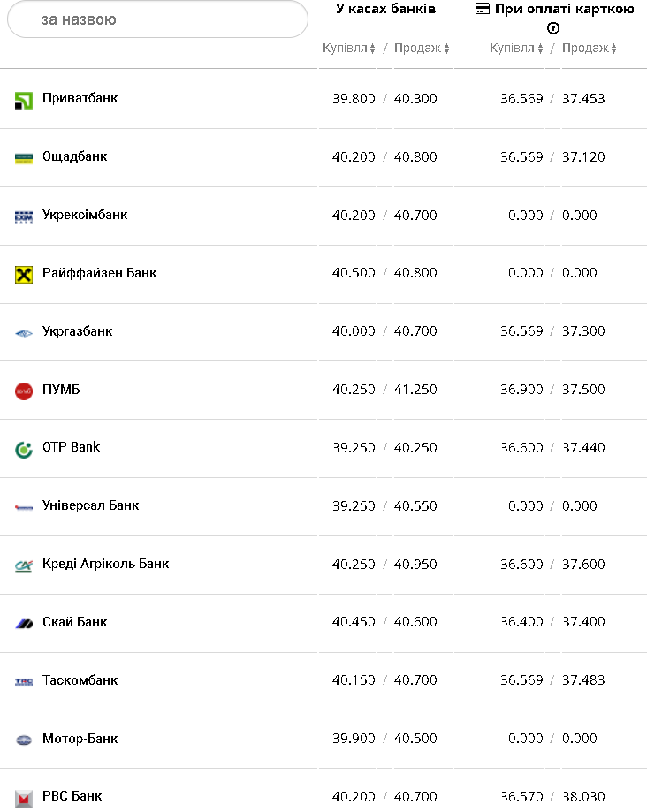Image resolution: width=647 pixels, height=812 pixels.
Task: Click the Ощадбанк logo icon
Action: click(x=24, y=158)
